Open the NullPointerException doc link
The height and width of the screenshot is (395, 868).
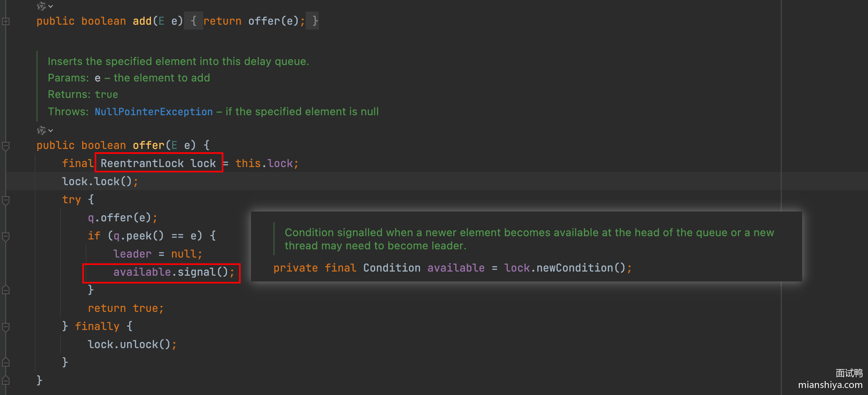pyautogui.click(x=153, y=112)
